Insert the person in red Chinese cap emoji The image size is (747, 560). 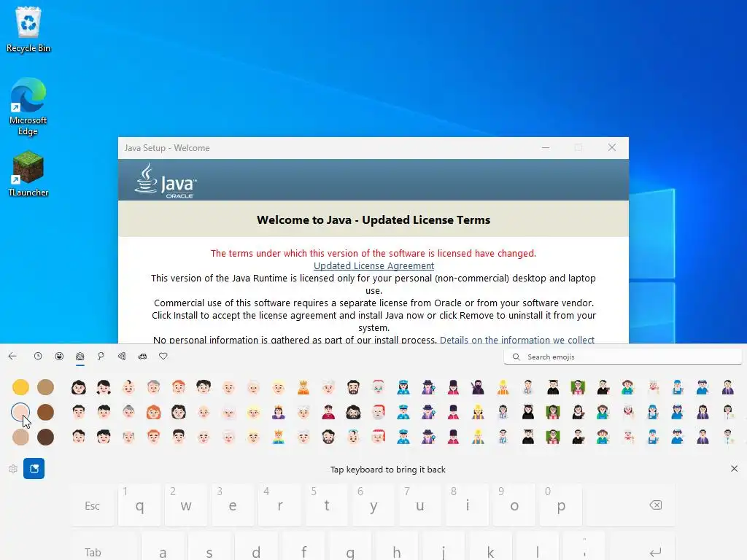[x=328, y=412]
